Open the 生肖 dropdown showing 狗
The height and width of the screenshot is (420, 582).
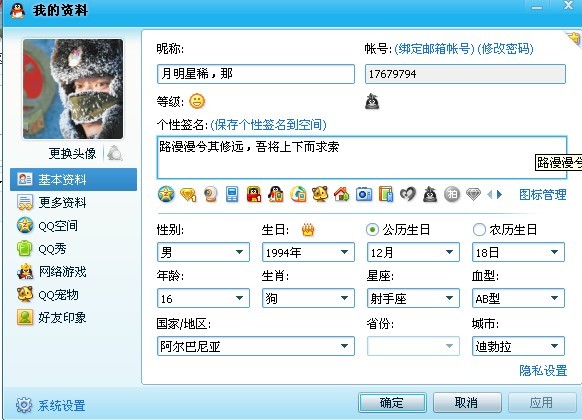308,298
